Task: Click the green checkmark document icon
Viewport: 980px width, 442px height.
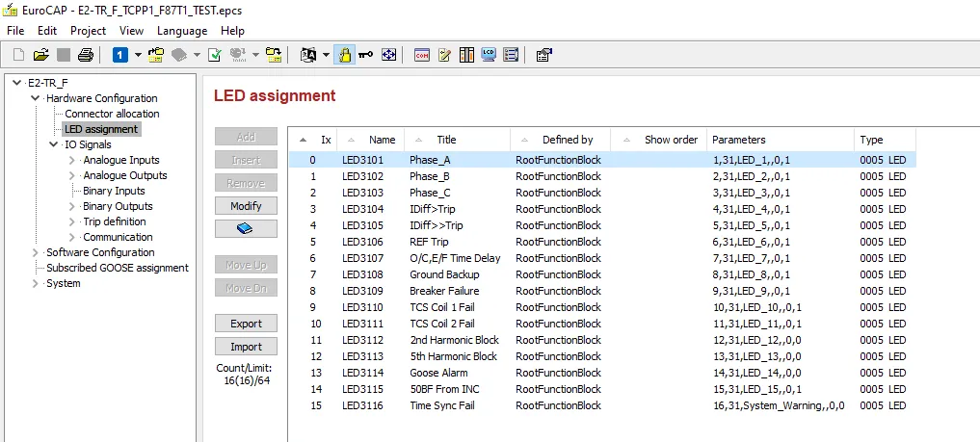Action: click(x=214, y=55)
